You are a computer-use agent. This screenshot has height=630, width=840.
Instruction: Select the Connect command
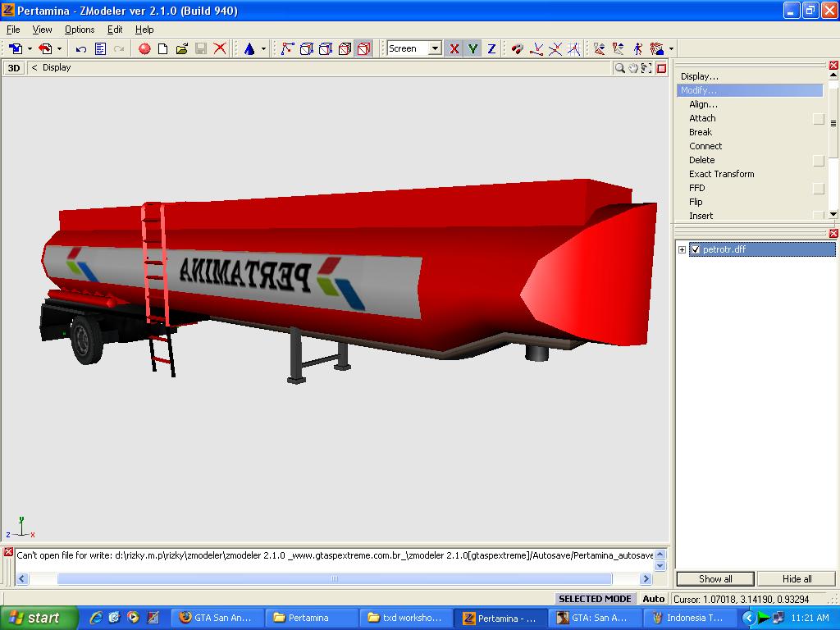pyautogui.click(x=705, y=146)
